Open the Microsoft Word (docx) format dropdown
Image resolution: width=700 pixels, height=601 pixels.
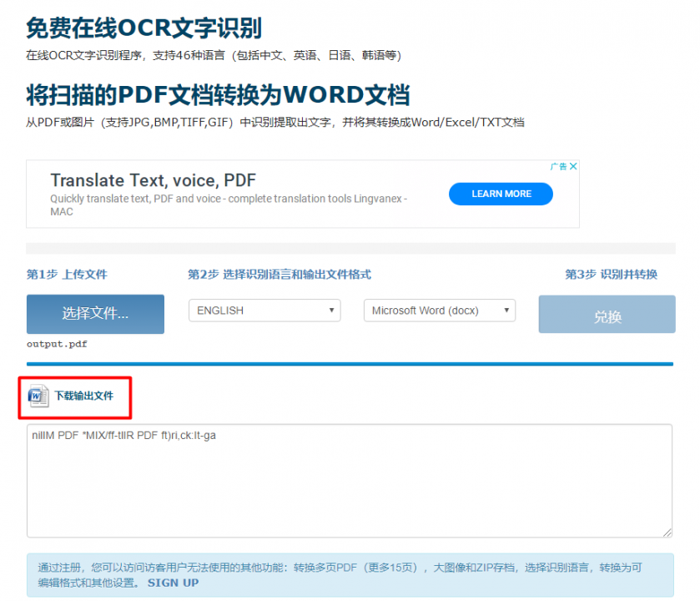pyautogui.click(x=440, y=311)
